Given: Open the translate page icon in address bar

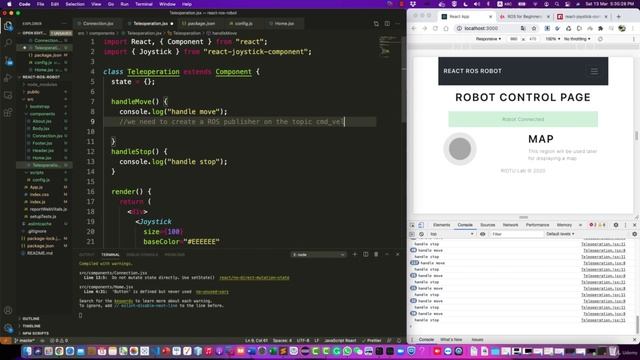Looking at the screenshot, I should pyautogui.click(x=523, y=28).
